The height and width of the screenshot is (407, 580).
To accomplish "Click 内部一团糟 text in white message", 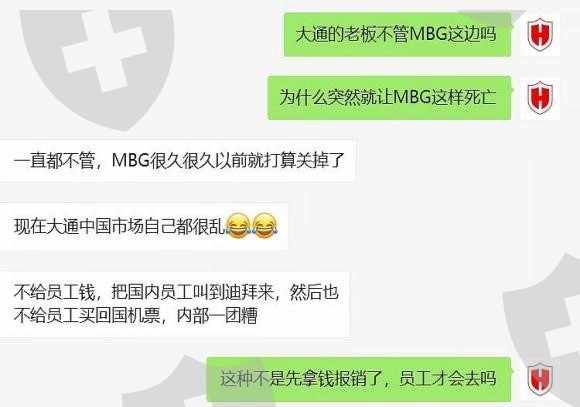I will 217,316.
